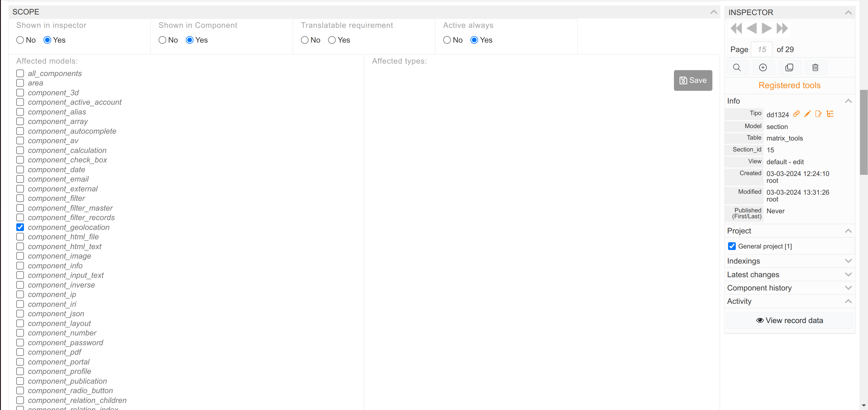Click the duplicate record icon

pyautogui.click(x=789, y=67)
